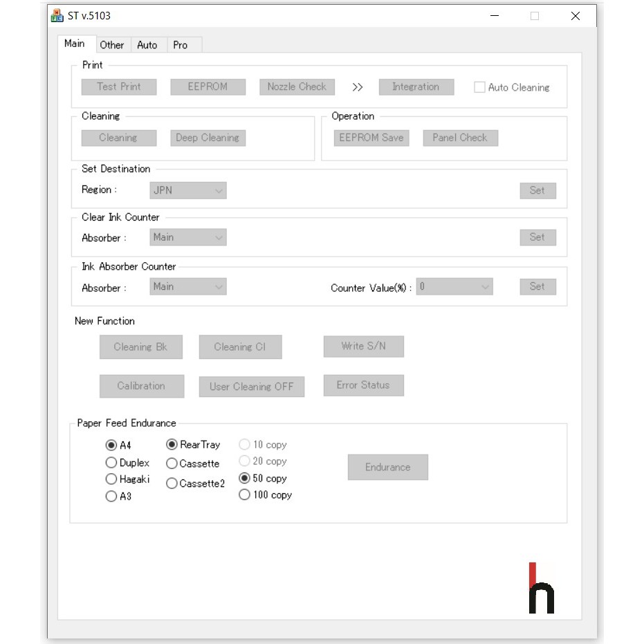Close the ST v.5103 window
This screenshot has width=644, height=644.
(x=575, y=16)
